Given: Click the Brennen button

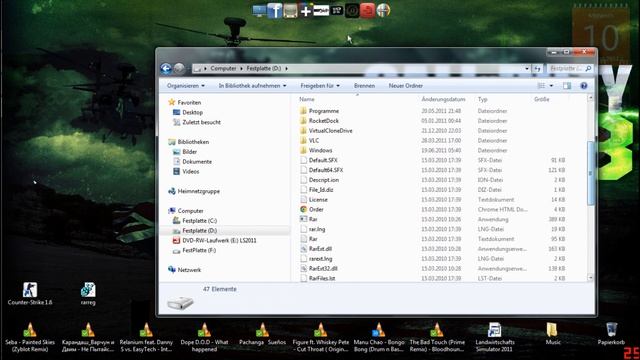Looking at the screenshot, I should [x=364, y=86].
